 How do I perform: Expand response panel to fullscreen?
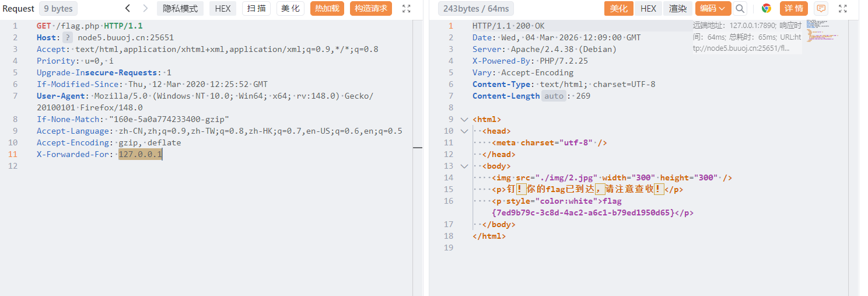click(843, 9)
